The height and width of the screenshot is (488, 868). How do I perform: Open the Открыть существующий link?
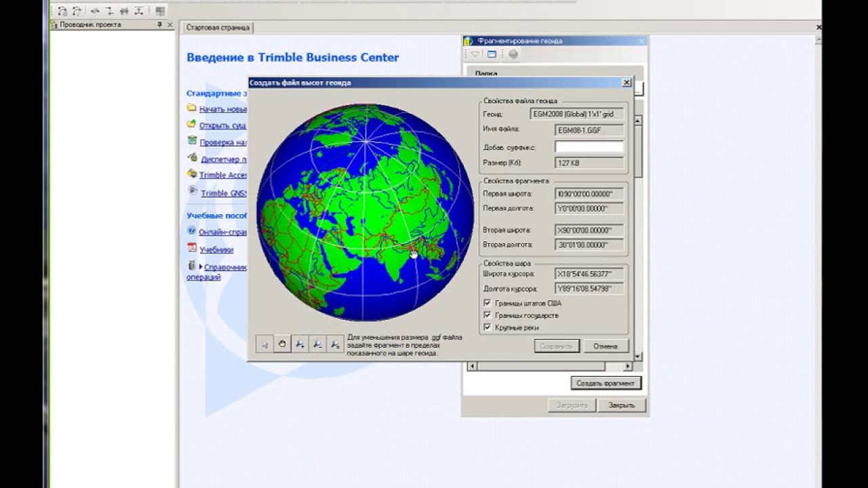[223, 125]
